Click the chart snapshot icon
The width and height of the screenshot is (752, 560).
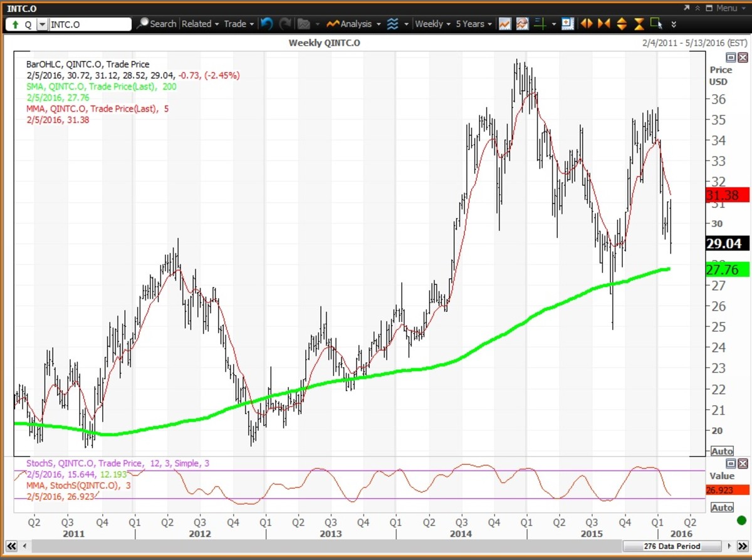522,24
